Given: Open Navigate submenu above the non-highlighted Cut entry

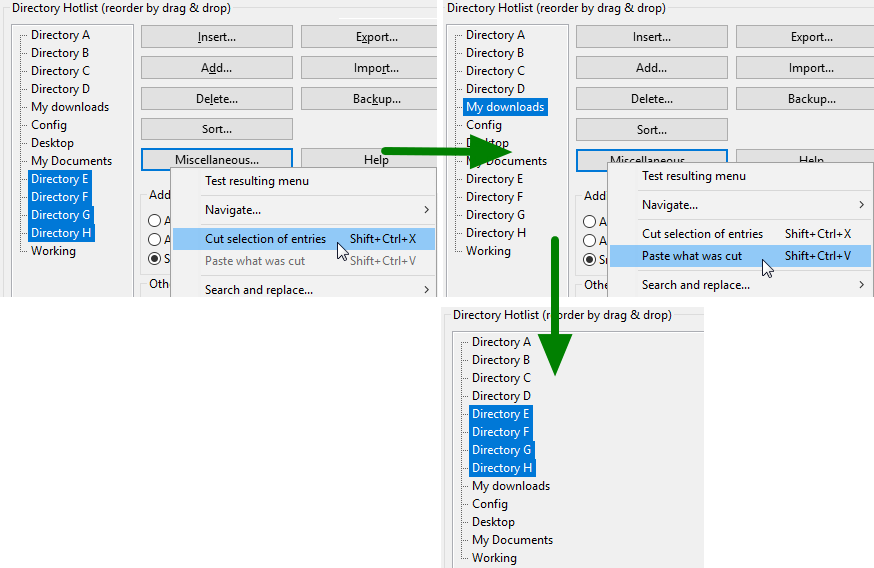Looking at the screenshot, I should click(670, 205).
